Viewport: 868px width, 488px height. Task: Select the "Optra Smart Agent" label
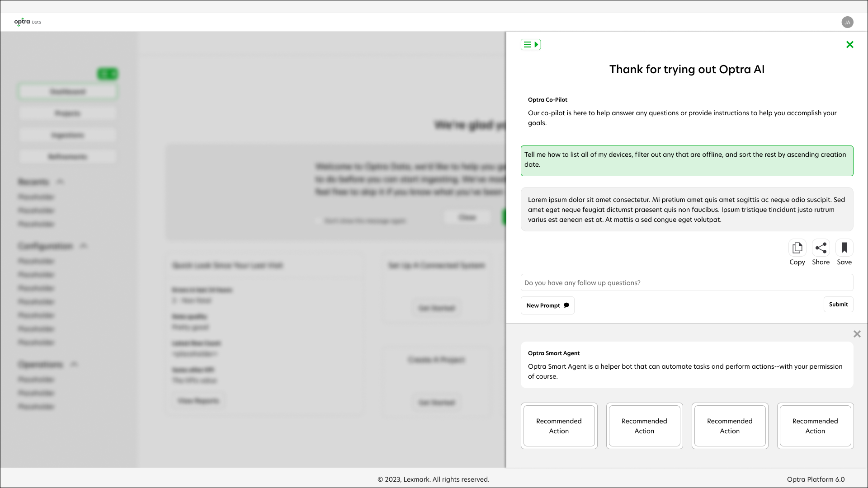[554, 353]
